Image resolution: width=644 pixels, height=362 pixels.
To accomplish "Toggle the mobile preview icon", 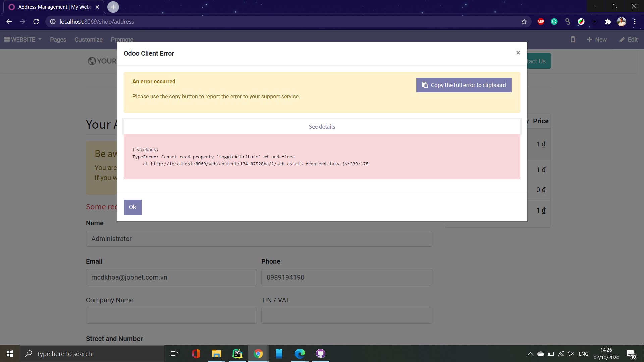I will pos(573,40).
